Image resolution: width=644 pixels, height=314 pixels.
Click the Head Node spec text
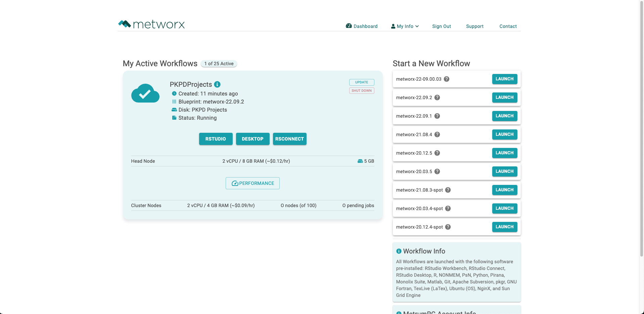tap(256, 161)
